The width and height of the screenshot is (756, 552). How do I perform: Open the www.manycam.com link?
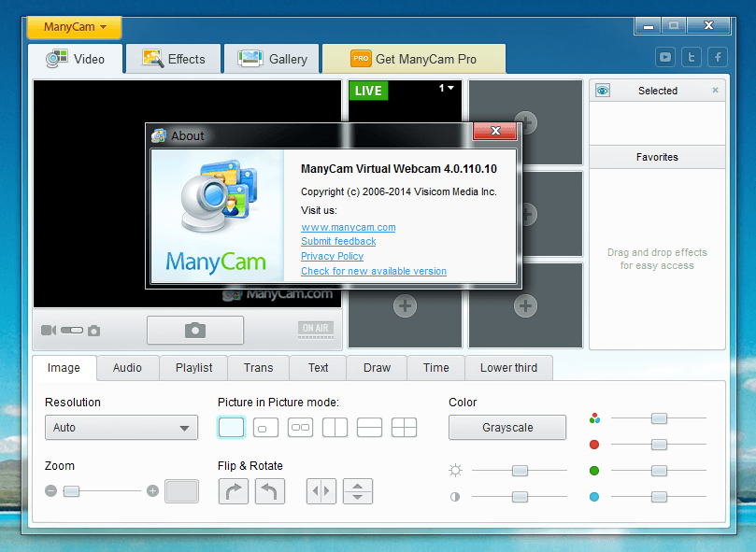pyautogui.click(x=349, y=227)
